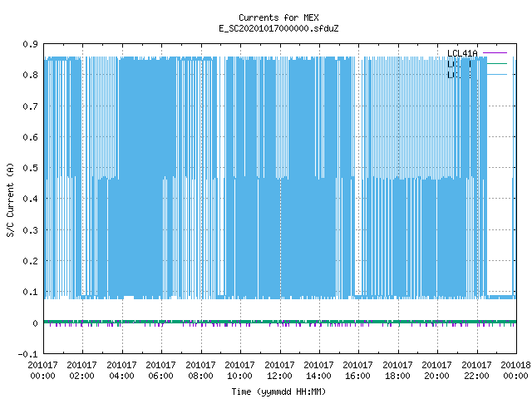Click the y-axis tick label '-0.1'
Screen dimensions: 532x399
(x=27, y=354)
